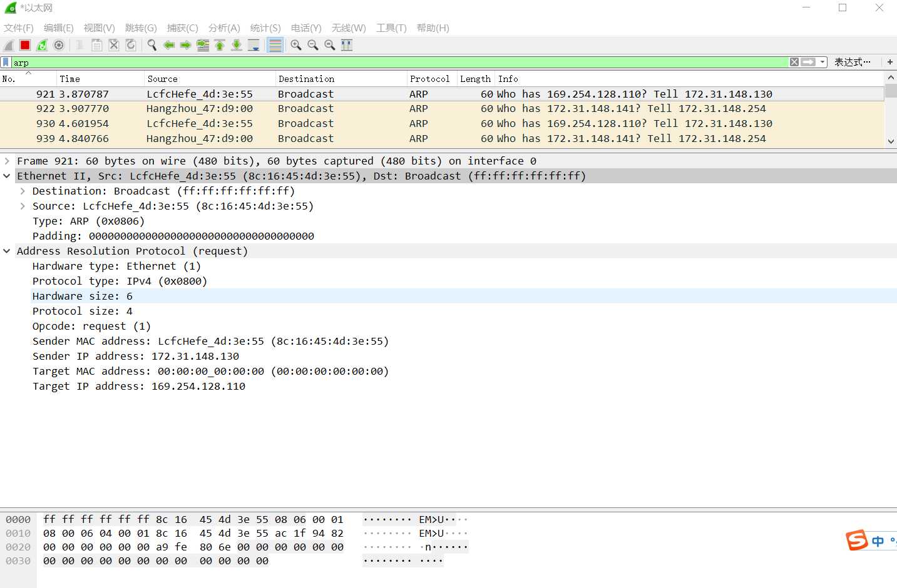The image size is (897, 588).
Task: Clear the arp display filter
Action: (794, 62)
